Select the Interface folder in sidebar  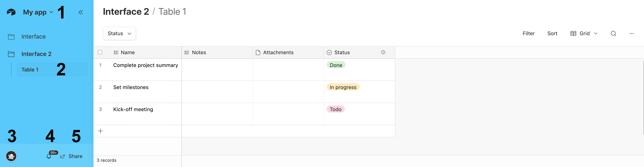click(x=33, y=36)
